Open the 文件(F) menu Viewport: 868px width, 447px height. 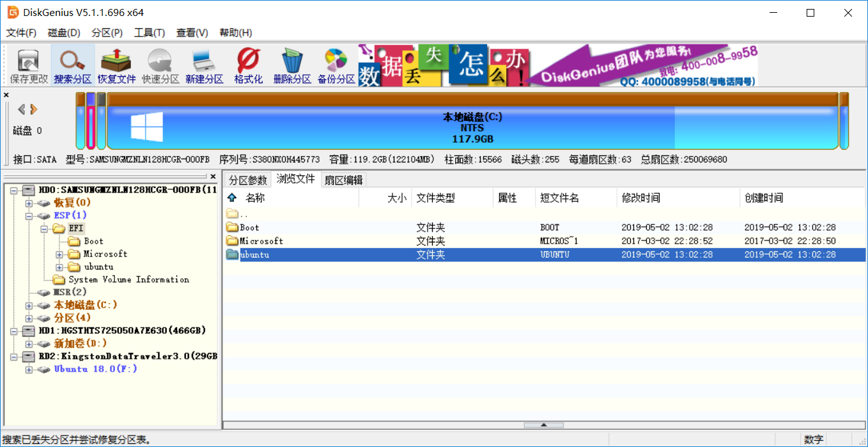click(x=21, y=33)
